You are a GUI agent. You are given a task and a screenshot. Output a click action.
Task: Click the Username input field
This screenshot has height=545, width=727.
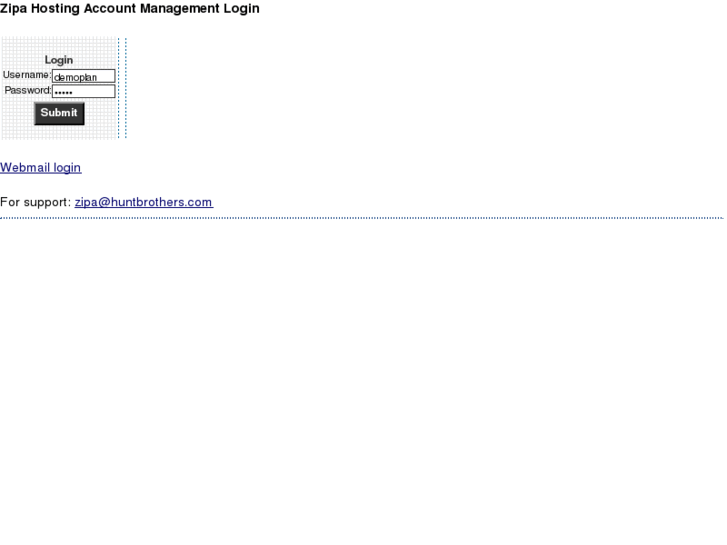click(x=83, y=76)
